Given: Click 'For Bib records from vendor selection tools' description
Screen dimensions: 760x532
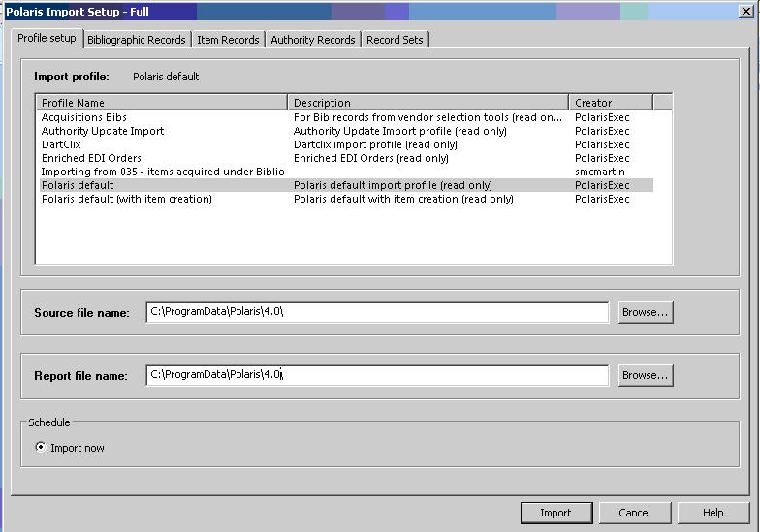Looking at the screenshot, I should coord(427,117).
